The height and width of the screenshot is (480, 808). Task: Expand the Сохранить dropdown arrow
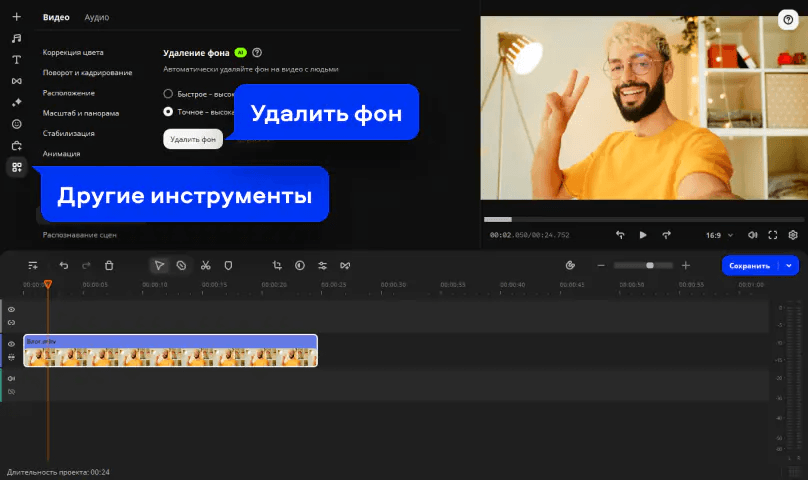789,266
